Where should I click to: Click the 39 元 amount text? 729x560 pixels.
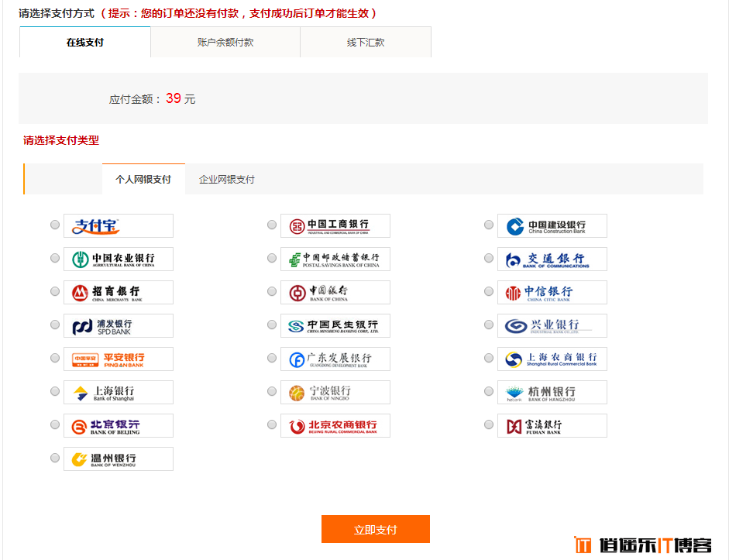[181, 98]
